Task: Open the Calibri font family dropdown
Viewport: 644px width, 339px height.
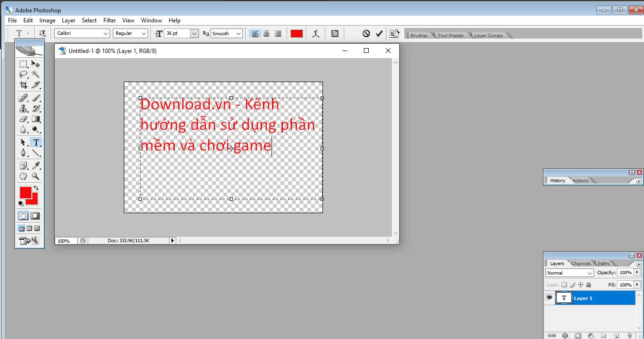Action: pyautogui.click(x=106, y=33)
